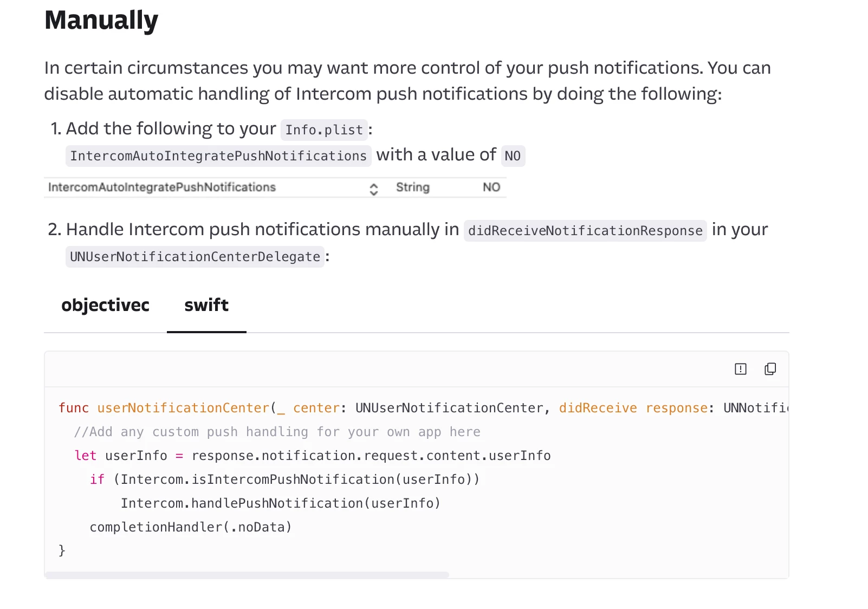868x609 pixels.
Task: Select the swift code tab
Action: point(206,305)
